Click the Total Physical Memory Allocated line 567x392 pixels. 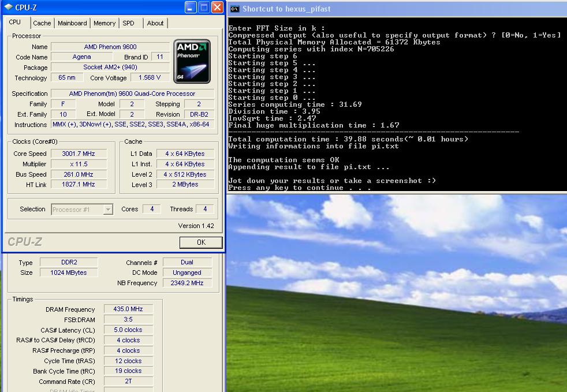point(334,42)
